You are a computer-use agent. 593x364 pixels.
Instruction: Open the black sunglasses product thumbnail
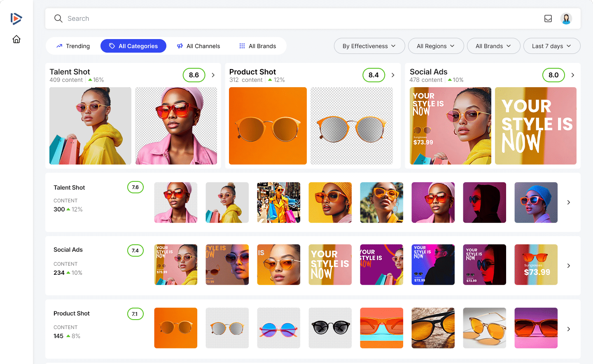[330, 328]
